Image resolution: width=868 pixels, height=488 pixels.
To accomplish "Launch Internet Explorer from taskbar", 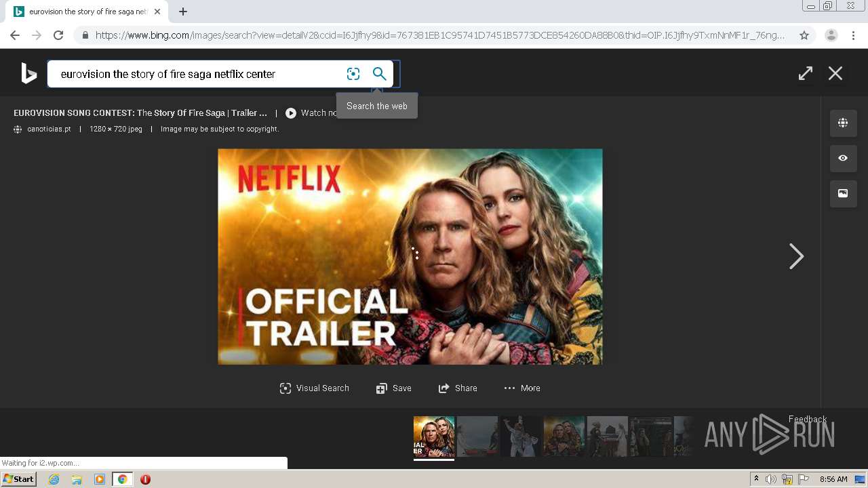I will coord(54,479).
